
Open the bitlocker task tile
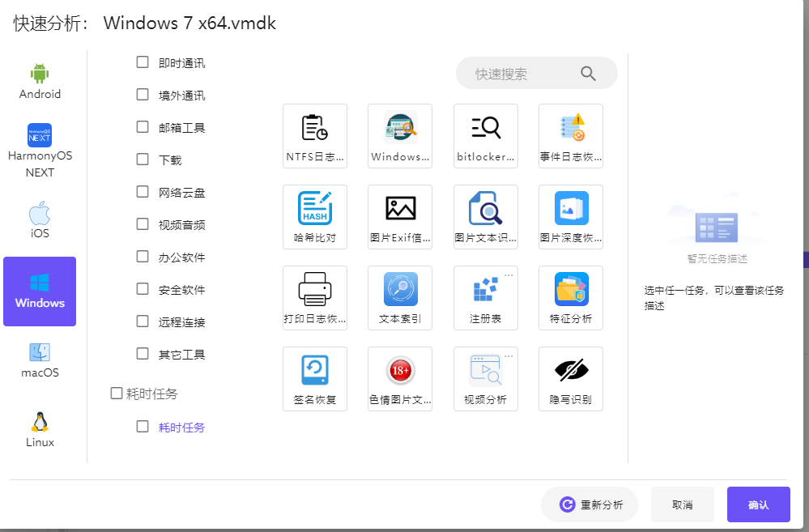486,136
